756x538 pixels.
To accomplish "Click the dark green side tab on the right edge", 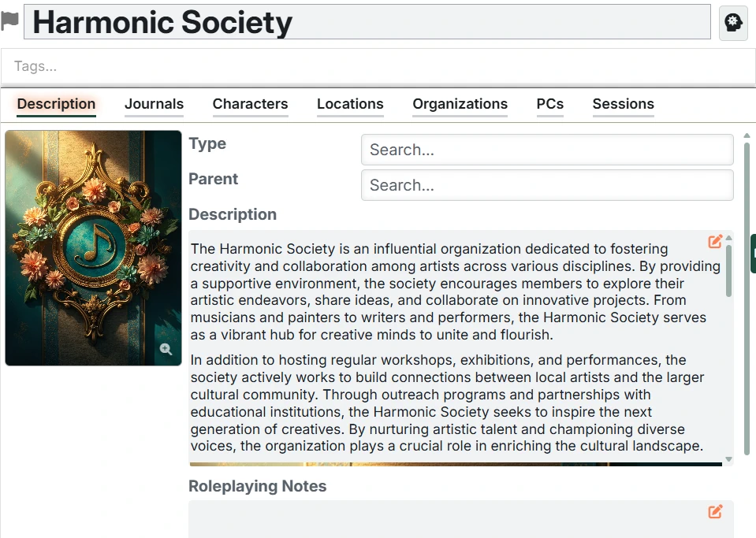I will (753, 253).
